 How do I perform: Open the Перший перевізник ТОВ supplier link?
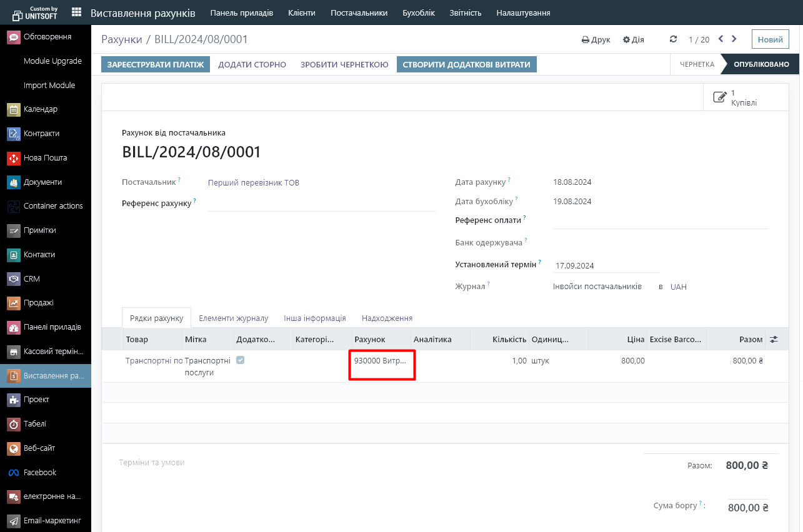253,183
